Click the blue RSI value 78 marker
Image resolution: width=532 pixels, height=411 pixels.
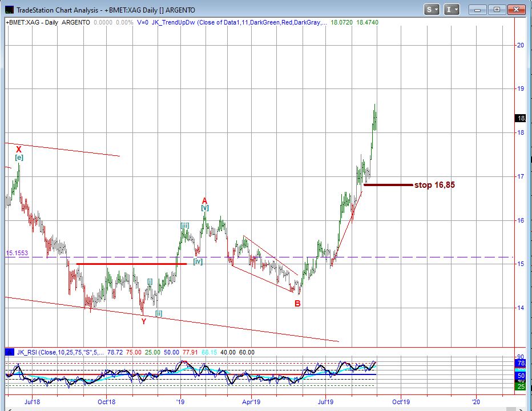pos(521,363)
